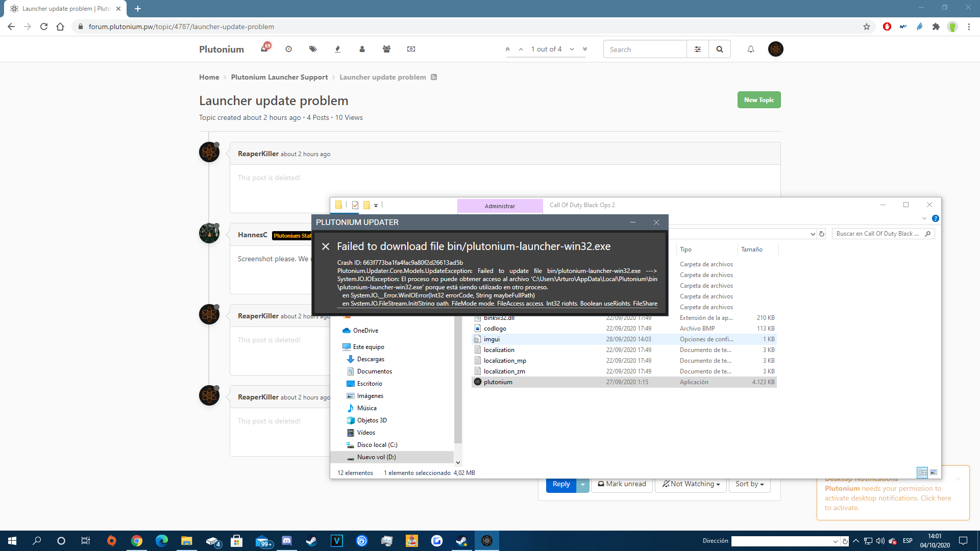The height and width of the screenshot is (551, 980).
Task: Open HannesC profile link
Action: click(253, 235)
